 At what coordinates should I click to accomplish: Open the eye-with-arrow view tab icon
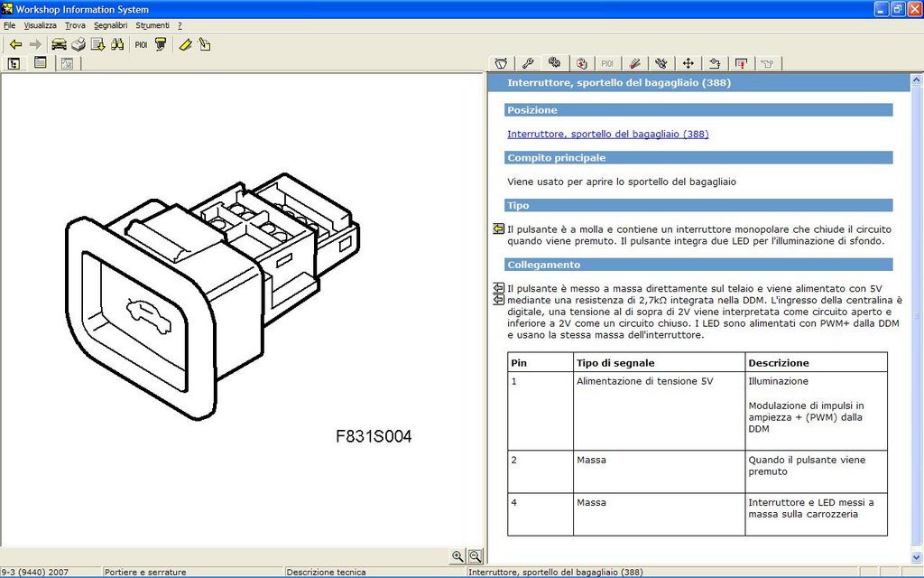pos(715,63)
